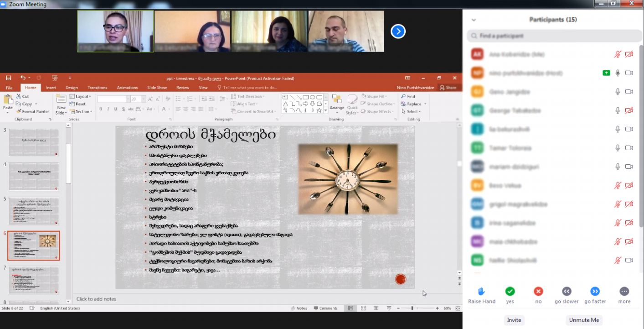Click the Start From Beginning slideshow icon
Screen dimensions: 644x329
pos(55,78)
